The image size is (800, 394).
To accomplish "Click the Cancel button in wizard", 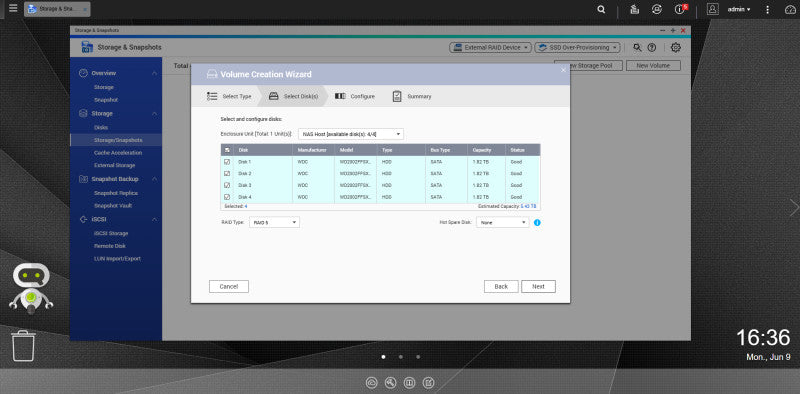I will point(229,286).
